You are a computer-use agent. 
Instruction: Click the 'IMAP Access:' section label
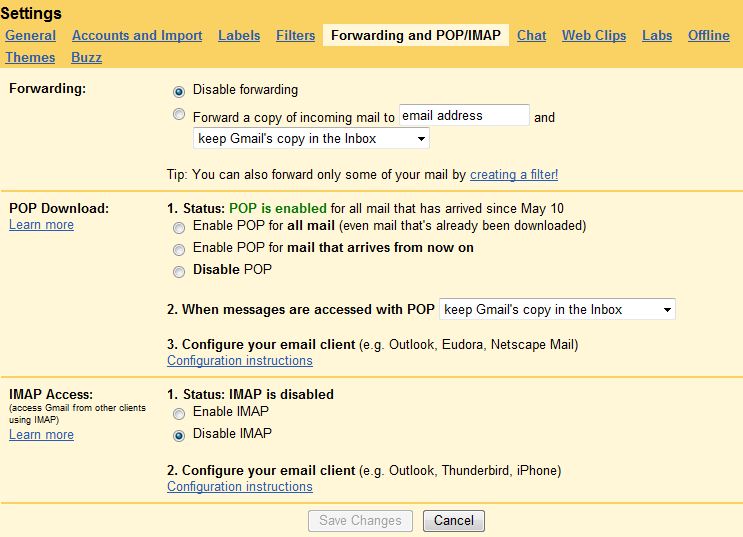coord(51,394)
